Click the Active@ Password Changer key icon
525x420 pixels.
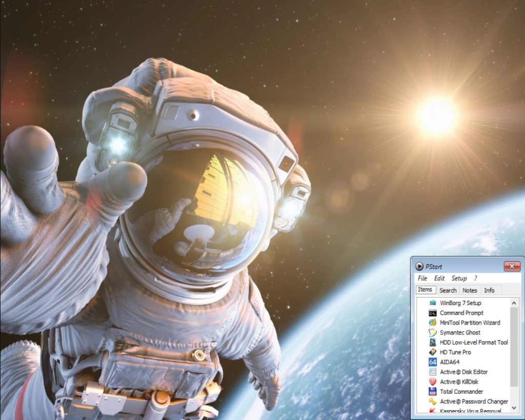[x=433, y=401]
